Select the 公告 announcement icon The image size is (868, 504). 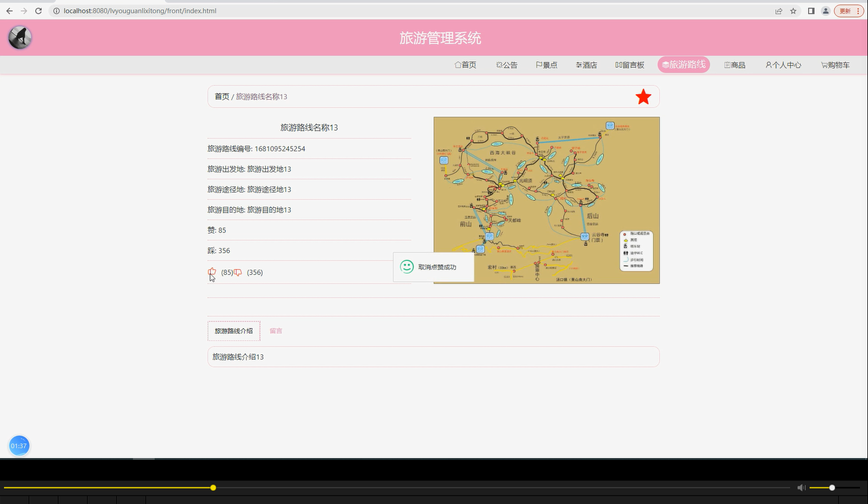(x=498, y=65)
